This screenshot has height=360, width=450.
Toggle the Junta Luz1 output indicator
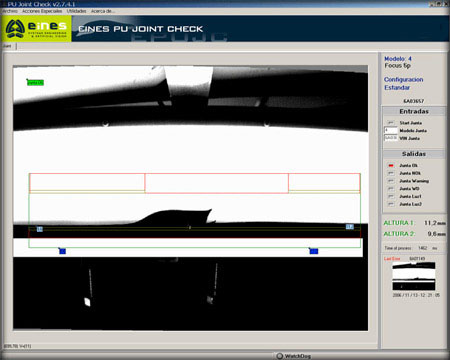(x=391, y=196)
